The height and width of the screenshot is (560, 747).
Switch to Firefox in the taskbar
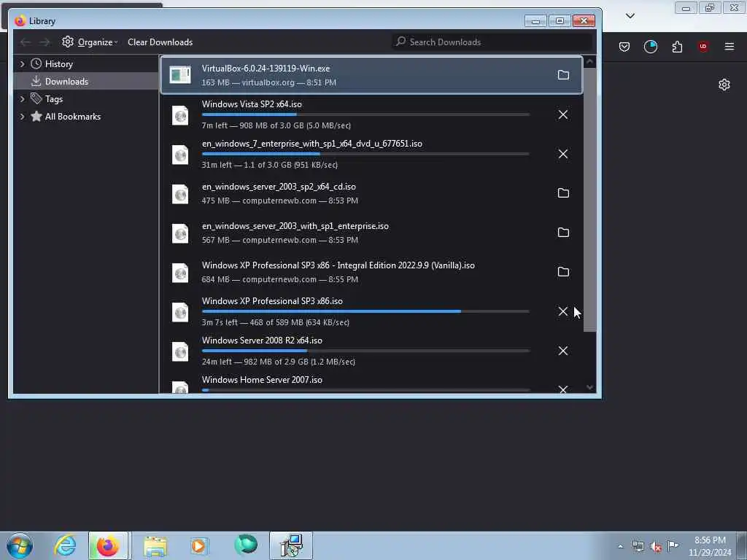point(108,545)
